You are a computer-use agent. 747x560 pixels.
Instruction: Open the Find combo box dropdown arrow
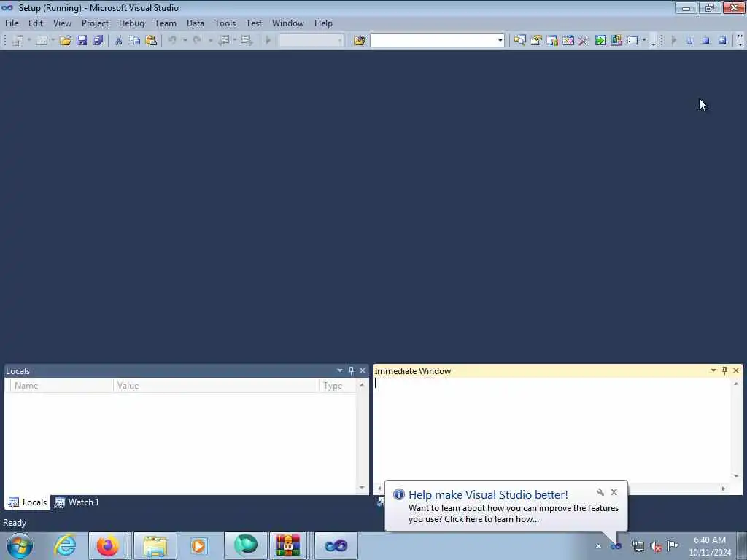tap(500, 41)
